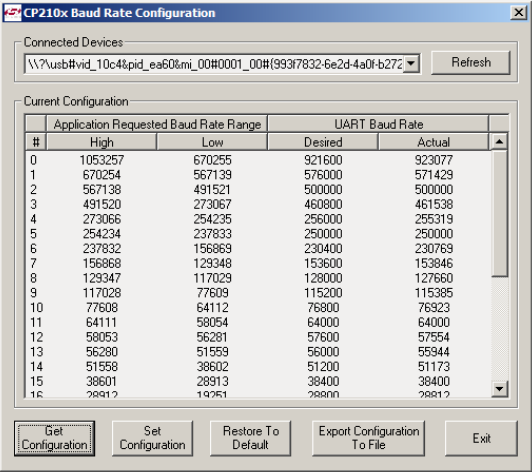
Task: Click the Actual column header
Action: click(x=434, y=142)
